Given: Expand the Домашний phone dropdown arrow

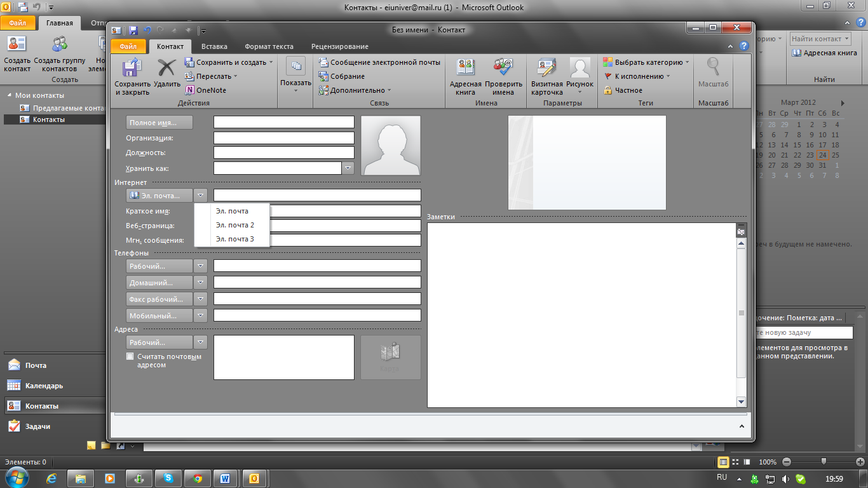Looking at the screenshot, I should [x=201, y=282].
